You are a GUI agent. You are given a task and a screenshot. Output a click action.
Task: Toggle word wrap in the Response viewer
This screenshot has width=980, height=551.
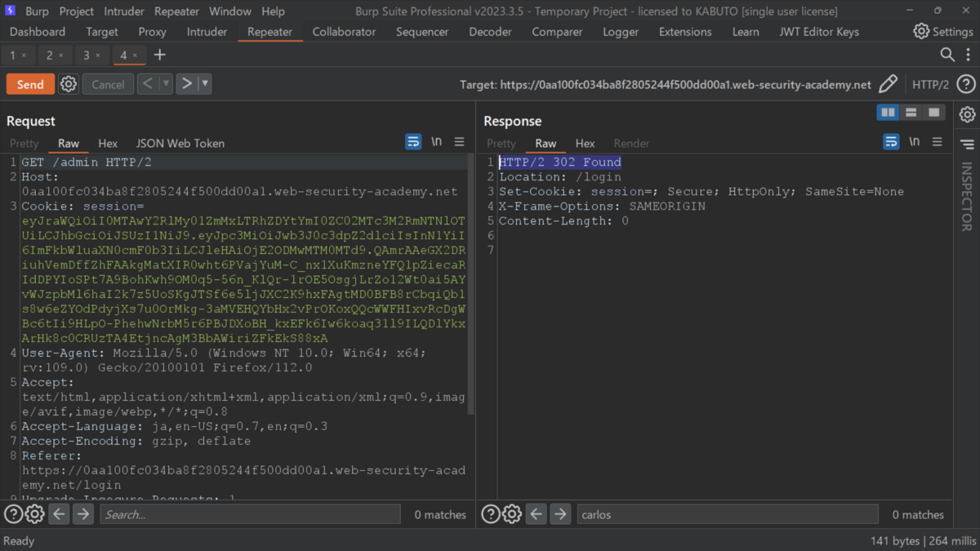tap(891, 142)
